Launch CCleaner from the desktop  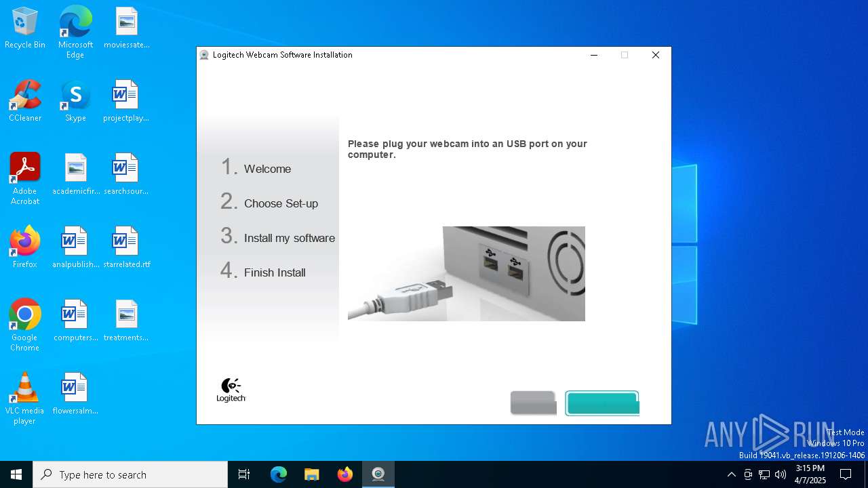(25, 102)
